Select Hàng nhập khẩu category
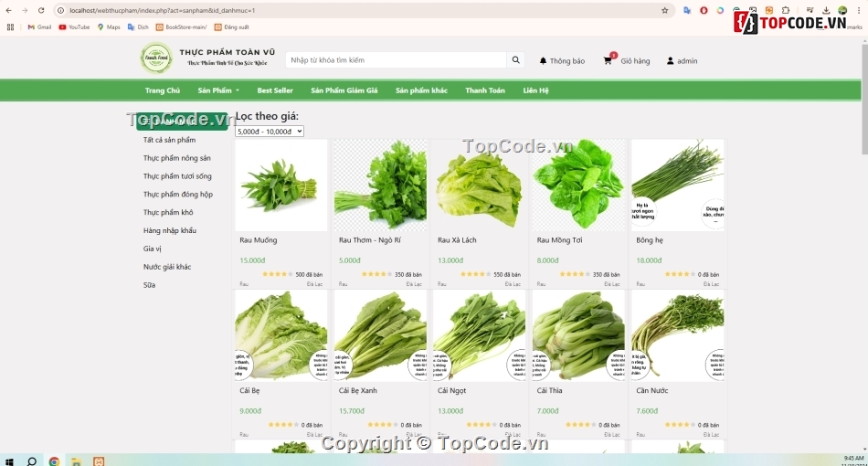Screen dimensions: 868x466 tap(169, 230)
